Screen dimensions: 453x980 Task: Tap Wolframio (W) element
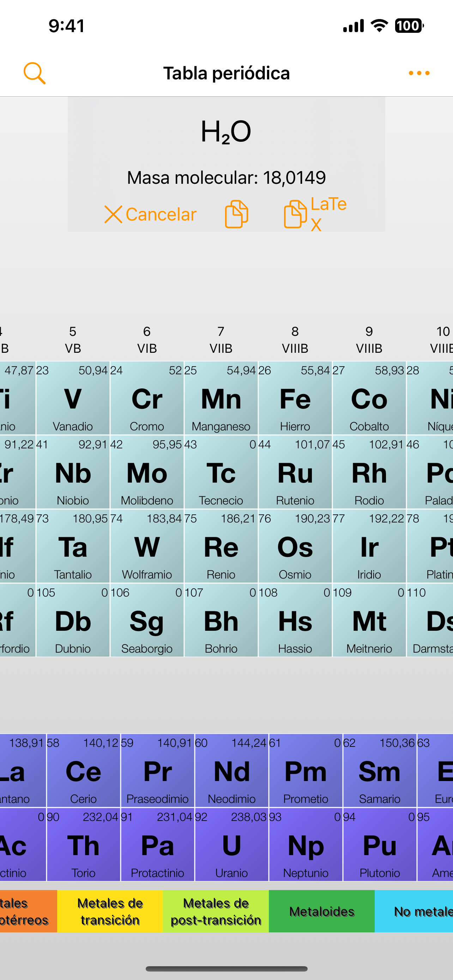(147, 546)
